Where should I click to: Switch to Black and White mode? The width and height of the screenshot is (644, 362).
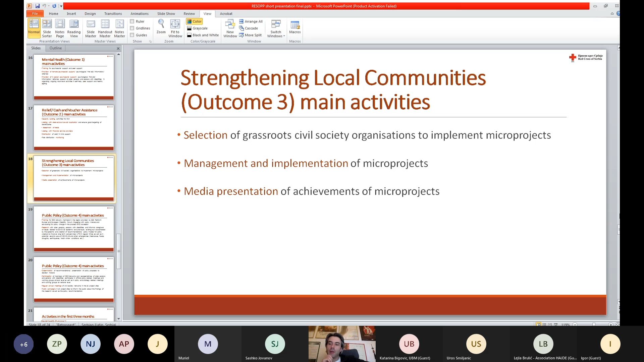(203, 35)
